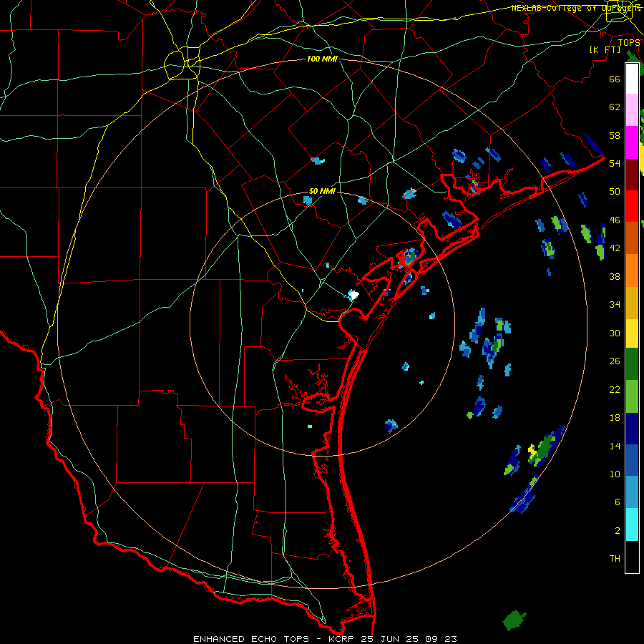Click the '26' legend value
Screen dimensions: 644x644
click(x=615, y=361)
